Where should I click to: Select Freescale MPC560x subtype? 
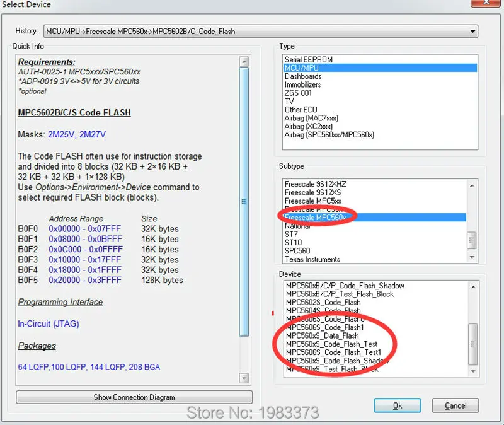[x=375, y=218]
